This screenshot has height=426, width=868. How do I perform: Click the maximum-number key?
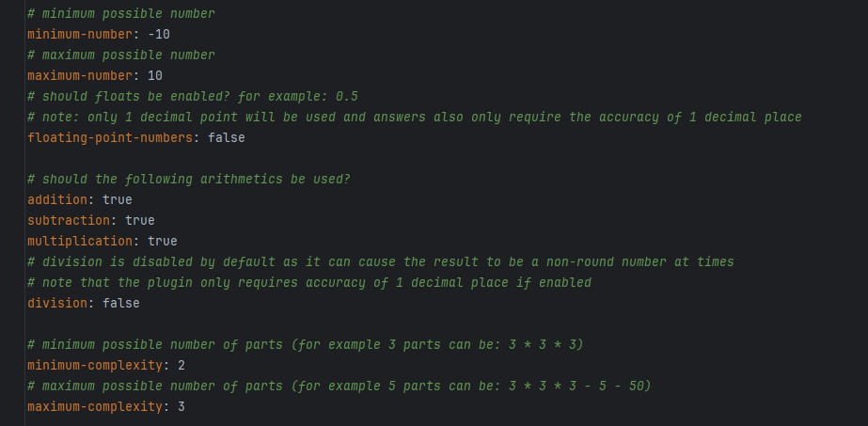tap(79, 75)
